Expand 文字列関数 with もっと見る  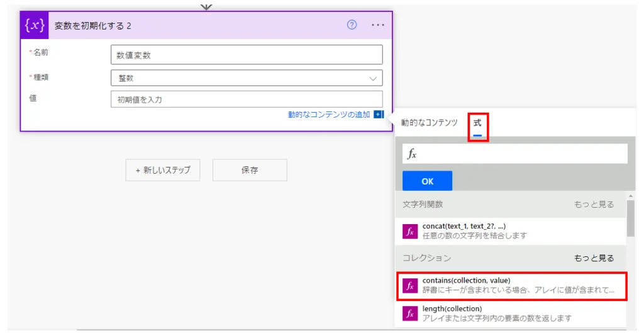pyautogui.click(x=594, y=205)
